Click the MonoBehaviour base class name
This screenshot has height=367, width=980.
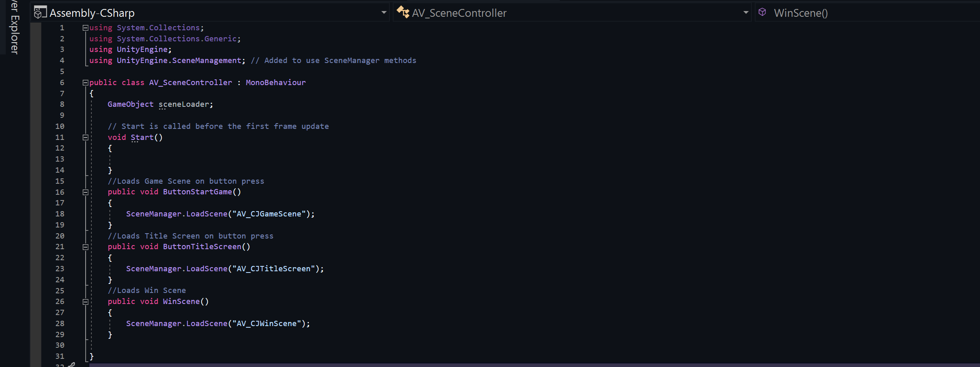(x=276, y=83)
